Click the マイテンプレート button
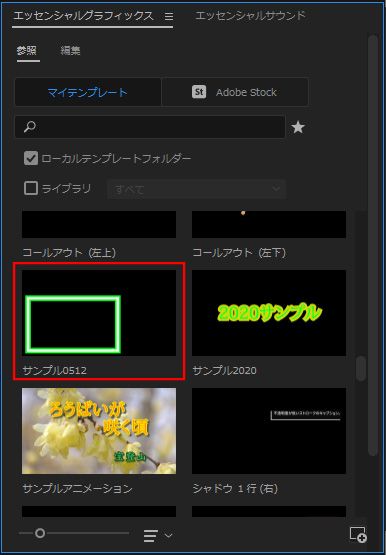Screen dimensions: 386x555 click(x=88, y=92)
